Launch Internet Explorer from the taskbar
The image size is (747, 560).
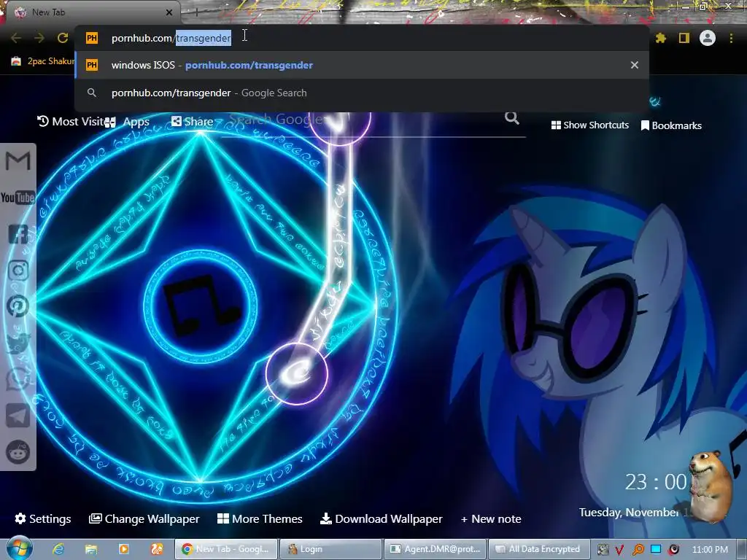point(58,549)
